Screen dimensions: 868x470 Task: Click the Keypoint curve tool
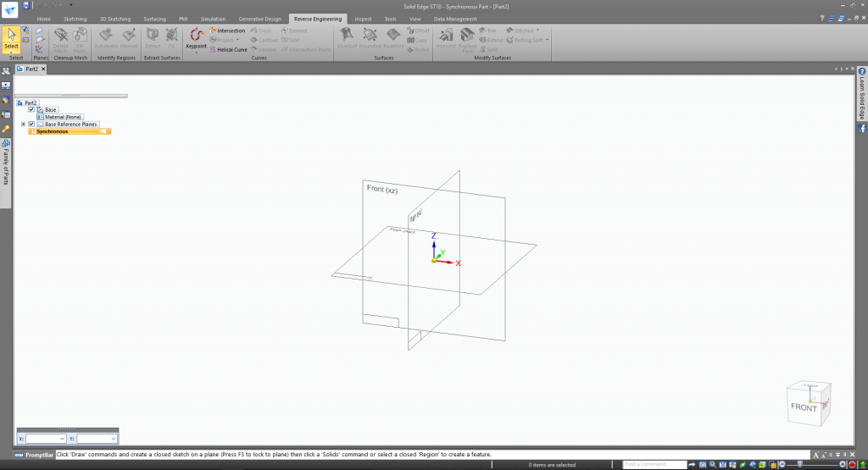196,39
